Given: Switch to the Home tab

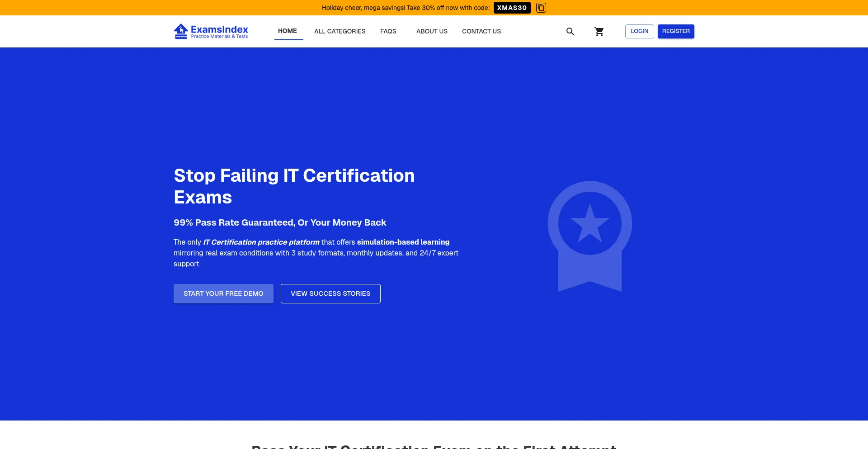Looking at the screenshot, I should tap(287, 31).
